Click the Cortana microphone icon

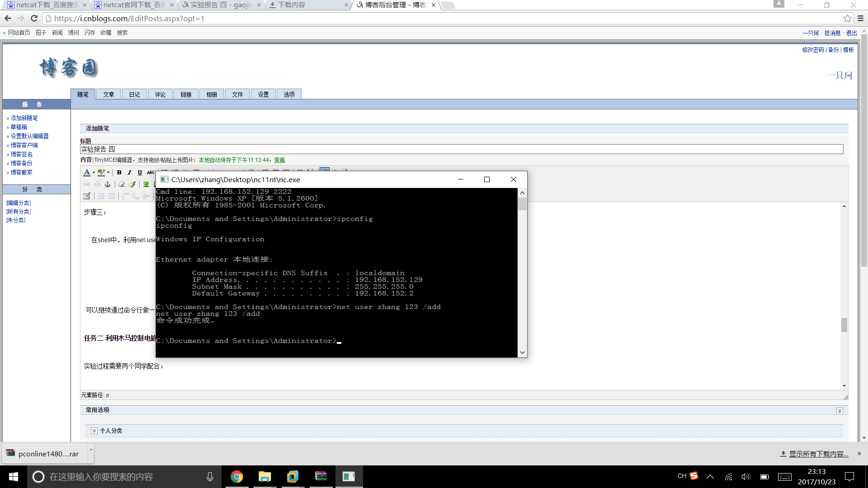tap(210, 477)
